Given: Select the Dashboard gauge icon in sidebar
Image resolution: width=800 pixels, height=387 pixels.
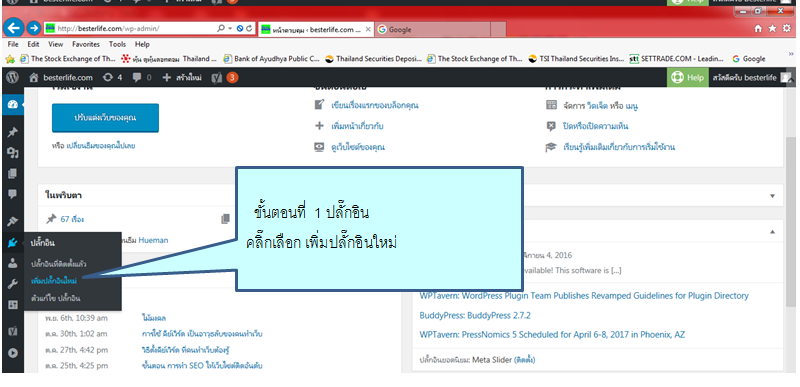Looking at the screenshot, I should 13,105.
